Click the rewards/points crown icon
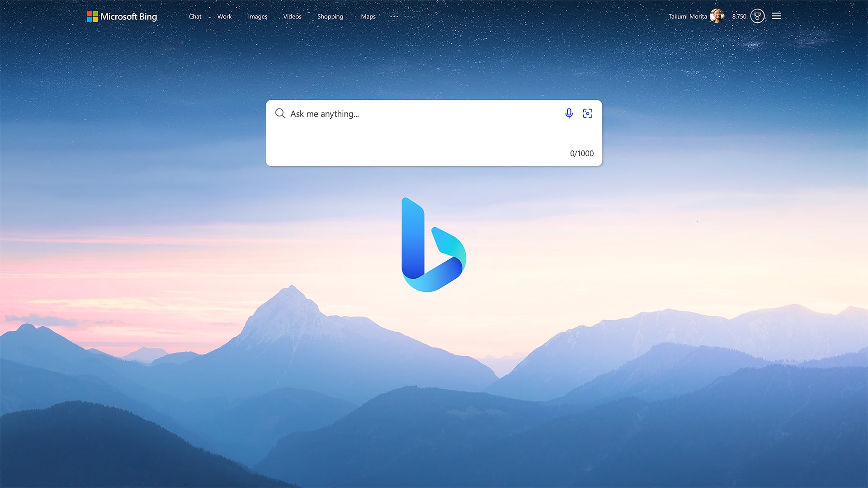Screen dimensions: 868x488 point(758,16)
